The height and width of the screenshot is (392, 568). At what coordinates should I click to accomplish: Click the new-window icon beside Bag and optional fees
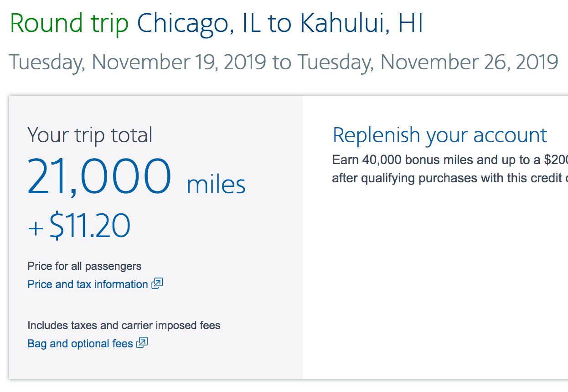coord(142,343)
